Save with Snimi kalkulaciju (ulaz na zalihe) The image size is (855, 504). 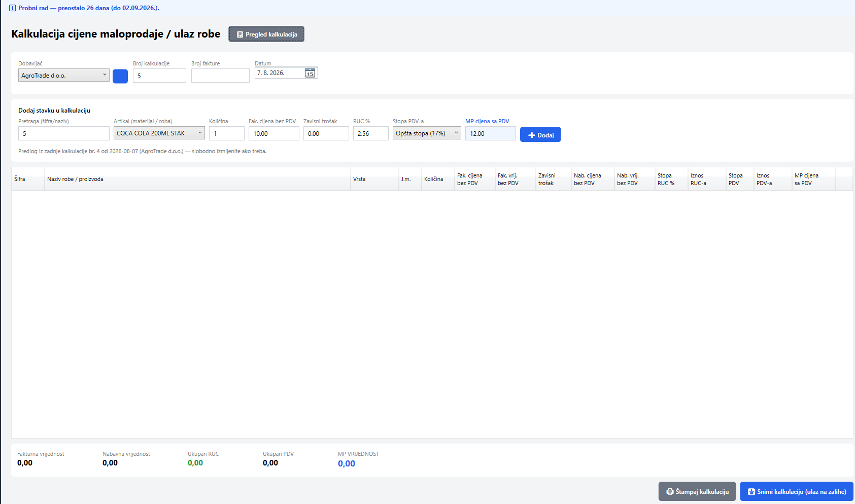pos(797,491)
